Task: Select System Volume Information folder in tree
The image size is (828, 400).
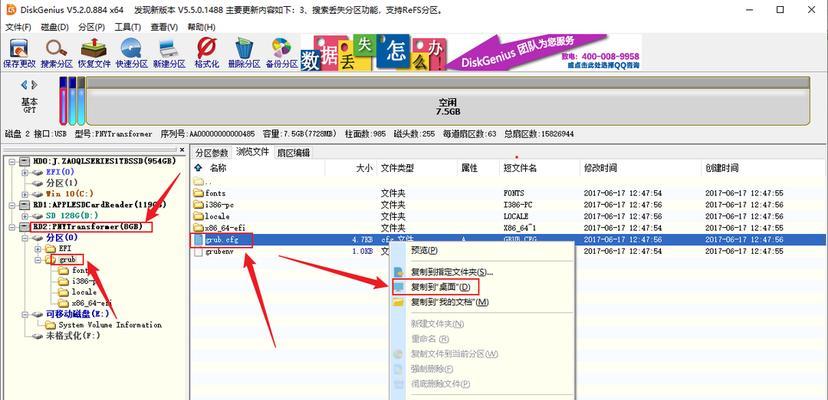Action: click(110, 325)
